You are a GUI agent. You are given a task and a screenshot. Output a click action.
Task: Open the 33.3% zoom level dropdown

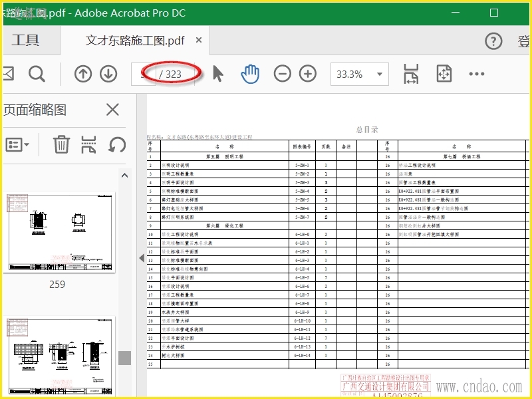pos(360,74)
